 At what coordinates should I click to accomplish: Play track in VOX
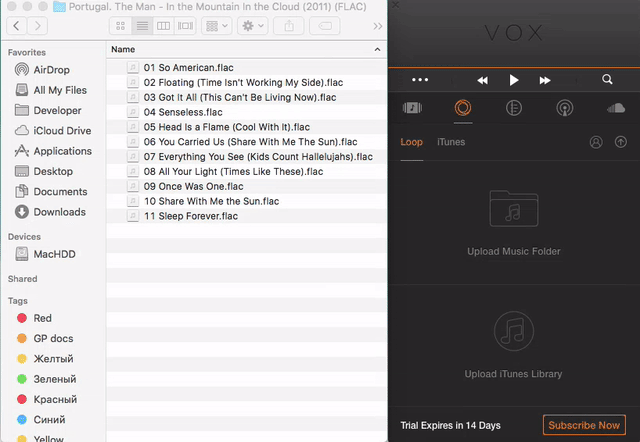point(514,80)
